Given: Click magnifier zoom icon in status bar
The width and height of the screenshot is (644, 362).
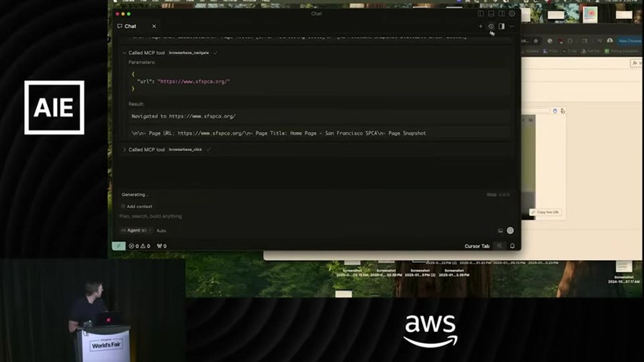Looking at the screenshot, I should 500,246.
